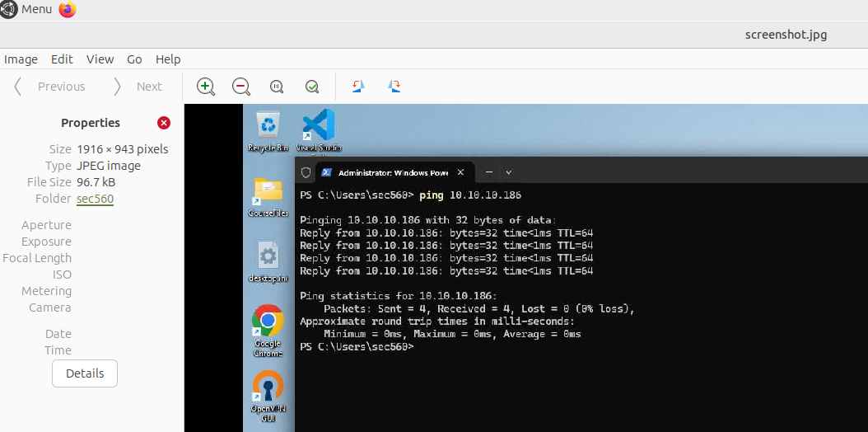This screenshot has height=432, width=868.
Task: Open the PowerShell new-tab dropdown chevron
Action: pos(509,172)
